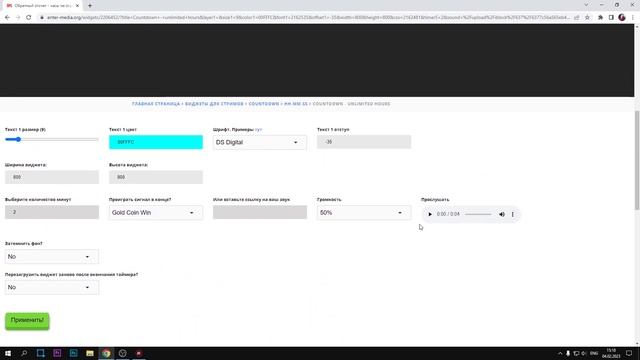Open the red recorder app on taskbar
Screen dimensions: 640x360
139,353
